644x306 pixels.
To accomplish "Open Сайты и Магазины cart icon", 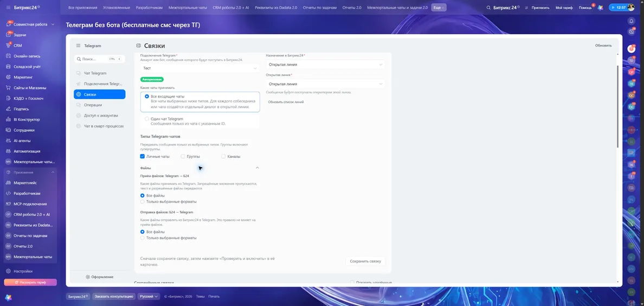I will [x=8, y=87].
